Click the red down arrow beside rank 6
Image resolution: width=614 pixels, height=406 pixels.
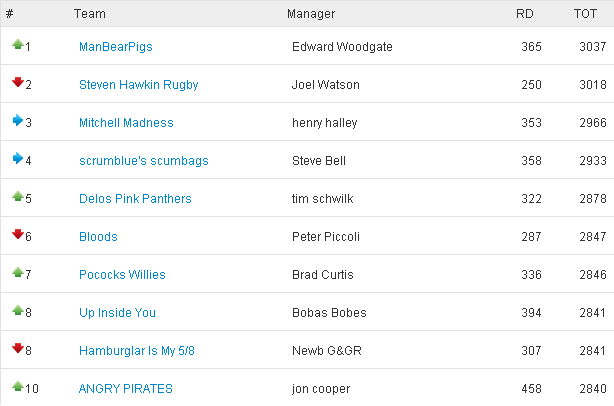(18, 234)
